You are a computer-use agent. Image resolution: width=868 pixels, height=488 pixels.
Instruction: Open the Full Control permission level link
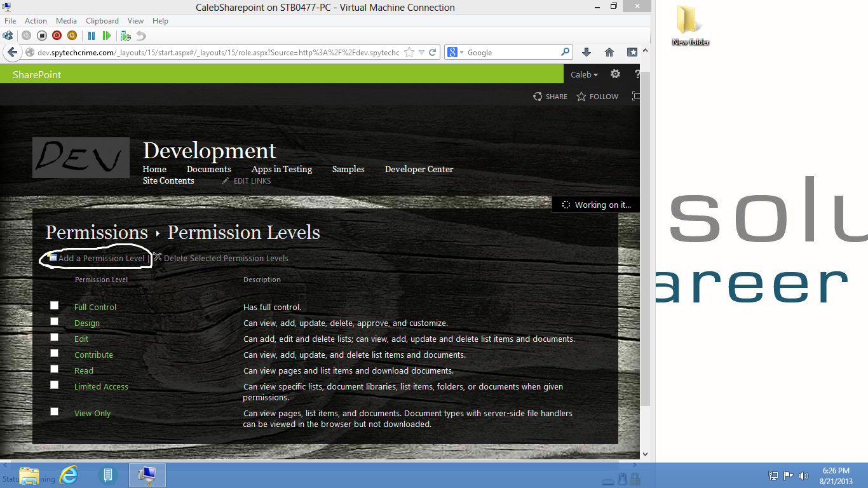tap(95, 307)
